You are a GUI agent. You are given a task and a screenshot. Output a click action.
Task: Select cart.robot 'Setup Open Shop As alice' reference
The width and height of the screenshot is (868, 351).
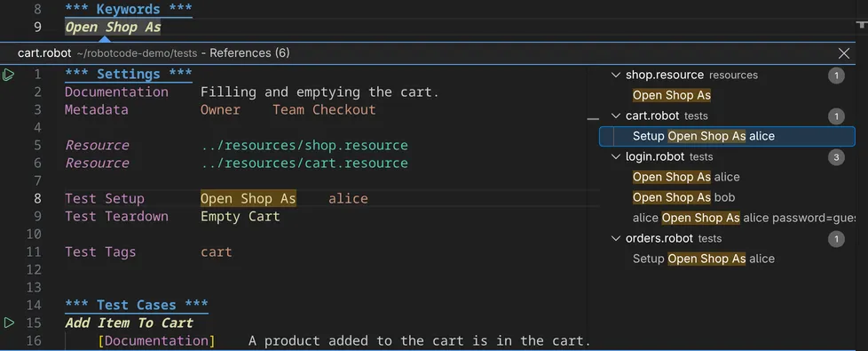pyautogui.click(x=727, y=136)
